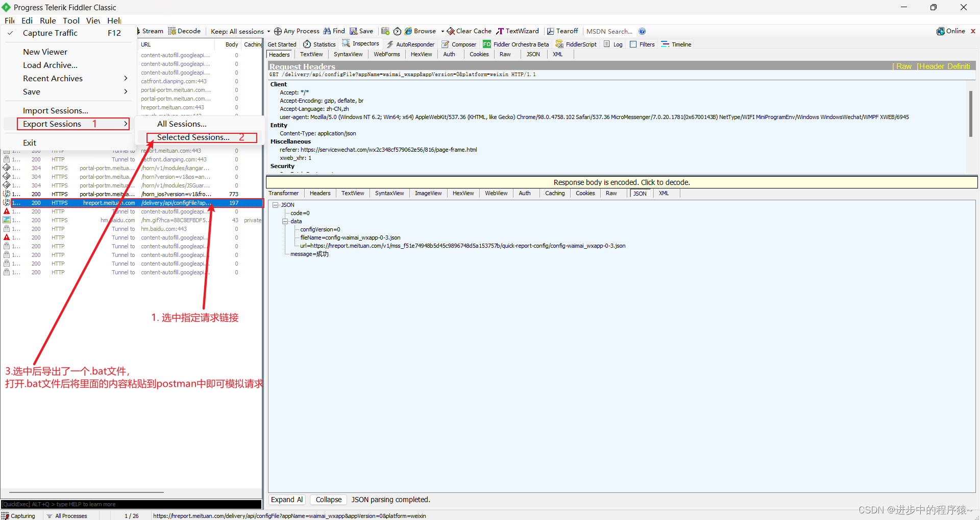Open the Composer tab
This screenshot has height=520, width=980.
pos(459,44)
